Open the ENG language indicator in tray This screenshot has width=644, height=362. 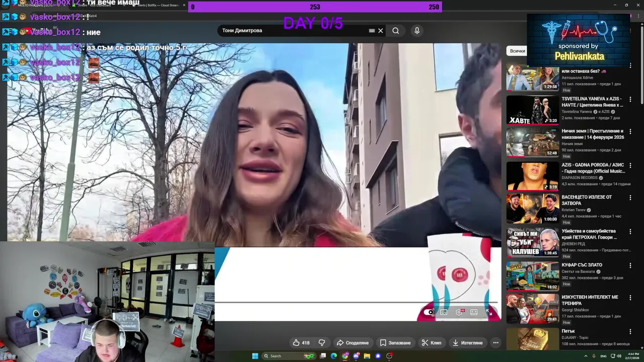tap(603, 356)
